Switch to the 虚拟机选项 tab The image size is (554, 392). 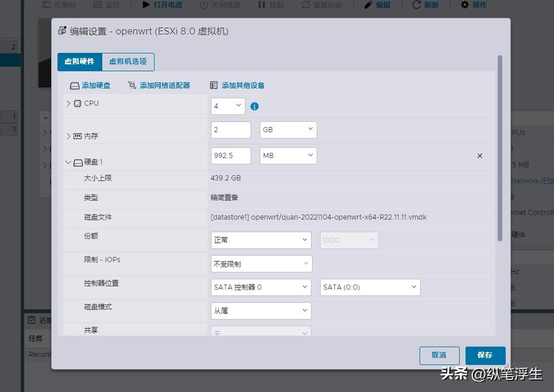click(129, 62)
